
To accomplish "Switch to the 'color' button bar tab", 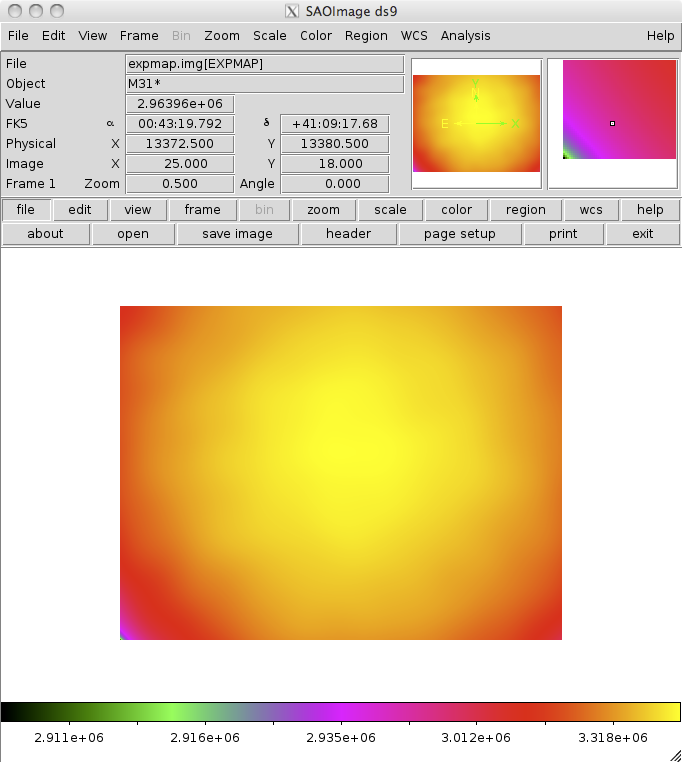I will [456, 210].
